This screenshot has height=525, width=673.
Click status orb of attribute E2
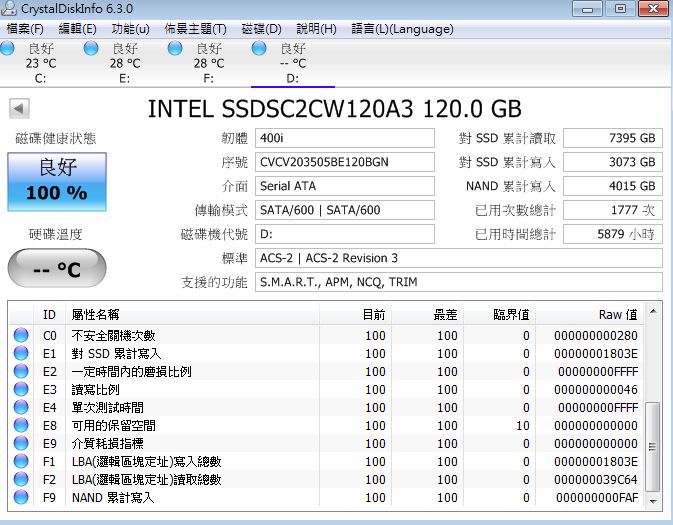point(21,371)
